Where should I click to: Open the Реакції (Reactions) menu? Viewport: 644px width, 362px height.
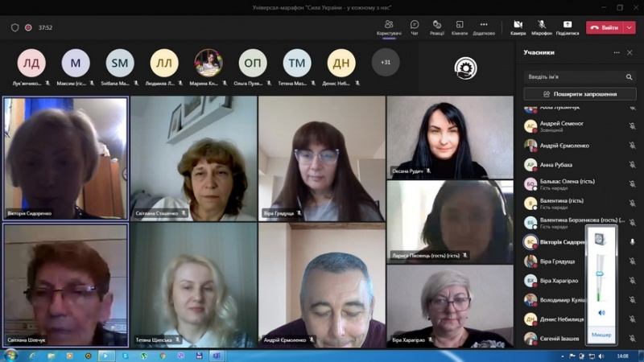pos(436,27)
